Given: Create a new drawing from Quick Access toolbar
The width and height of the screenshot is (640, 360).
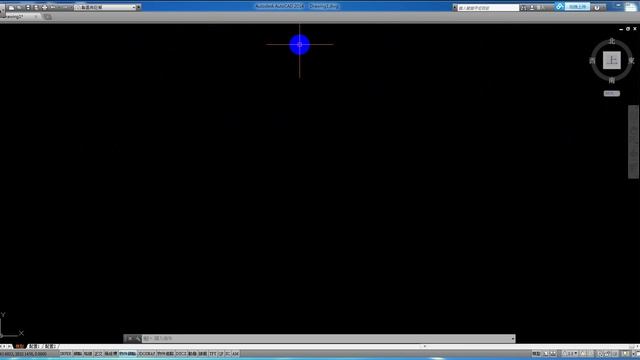Looking at the screenshot, I should (x=11, y=7).
